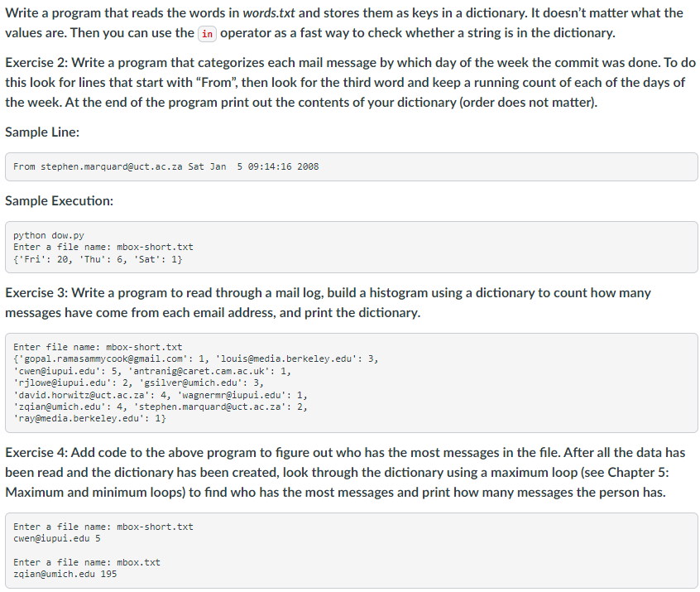
Task: Select the text 'python dow.py' in sample execution
Action: tap(50, 235)
